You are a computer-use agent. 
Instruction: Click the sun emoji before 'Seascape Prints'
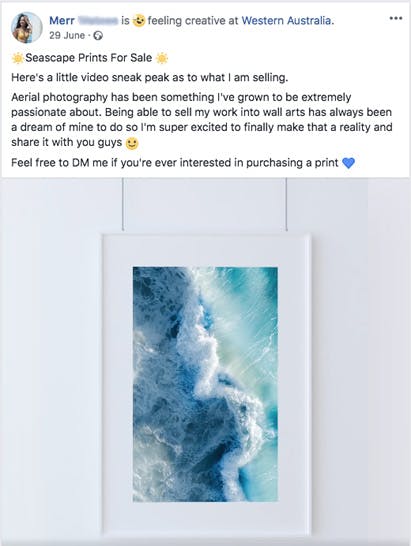[x=17, y=58]
